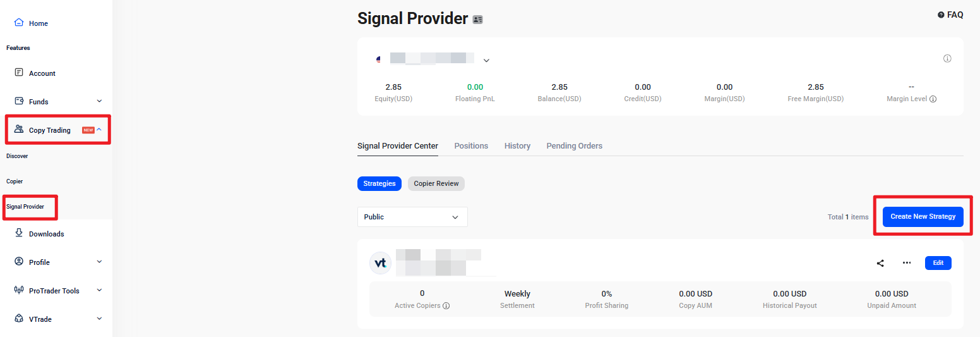Open the account selector dropdown chevron

coord(486,61)
